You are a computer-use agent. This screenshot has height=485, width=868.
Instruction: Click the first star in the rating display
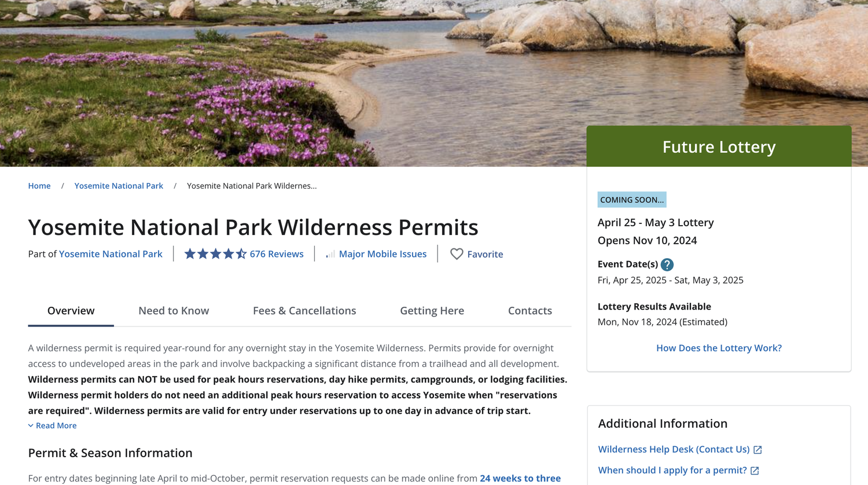pyautogui.click(x=190, y=253)
